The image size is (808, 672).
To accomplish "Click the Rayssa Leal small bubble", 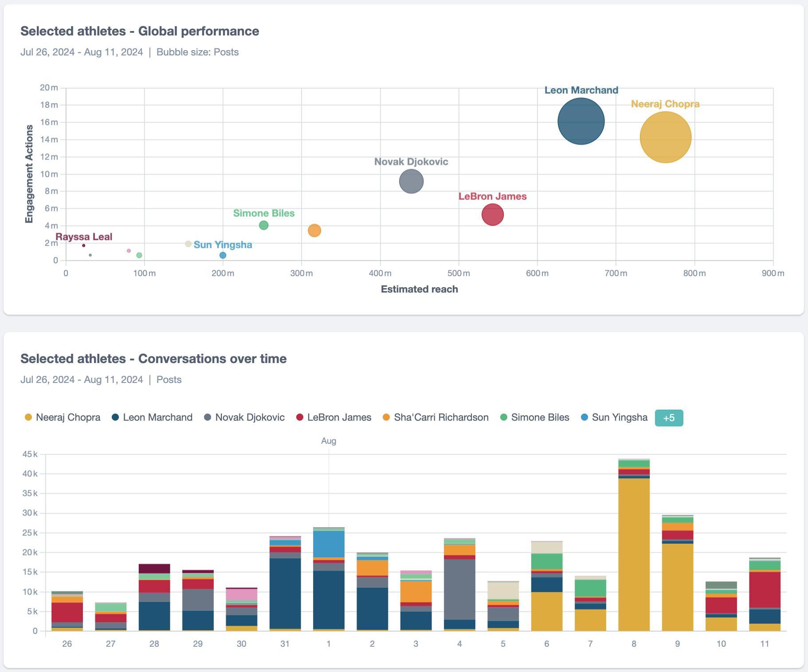I will pos(83,246).
